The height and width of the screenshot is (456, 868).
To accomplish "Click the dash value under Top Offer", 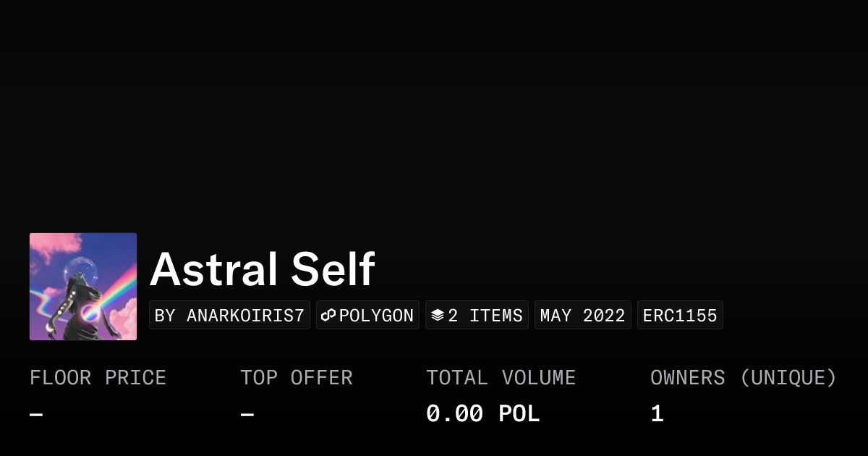I will (x=247, y=414).
